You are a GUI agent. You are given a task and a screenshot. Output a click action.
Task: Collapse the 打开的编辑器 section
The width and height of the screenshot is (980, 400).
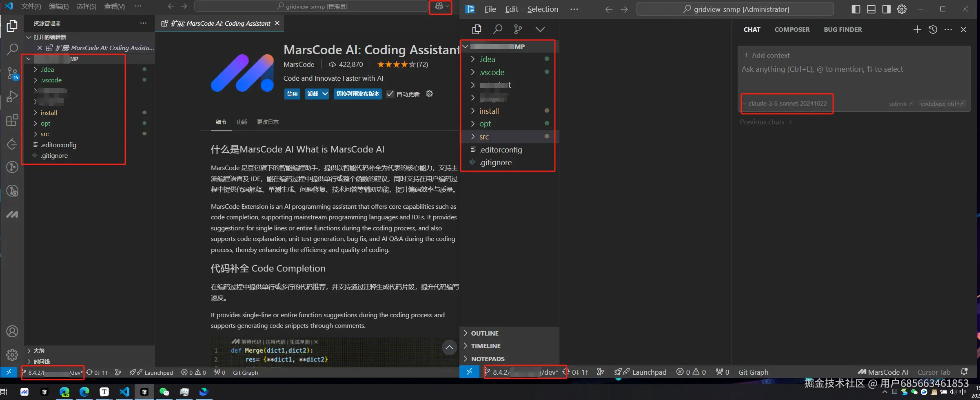pyautogui.click(x=89, y=37)
